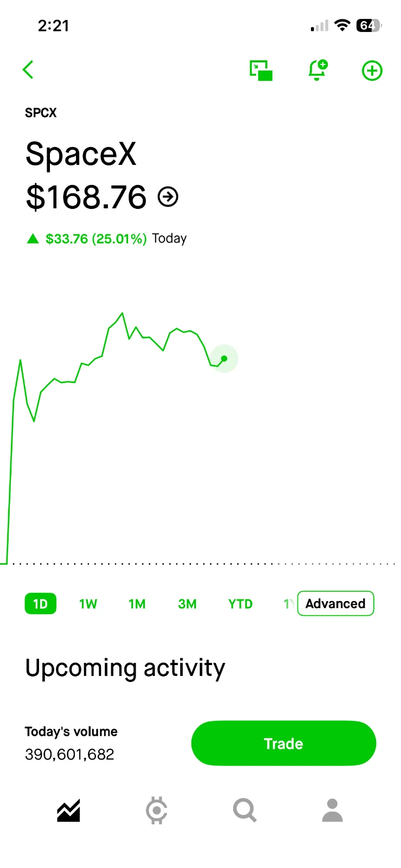Tap the Upcoming activity heading
401x868 pixels.
click(x=125, y=668)
